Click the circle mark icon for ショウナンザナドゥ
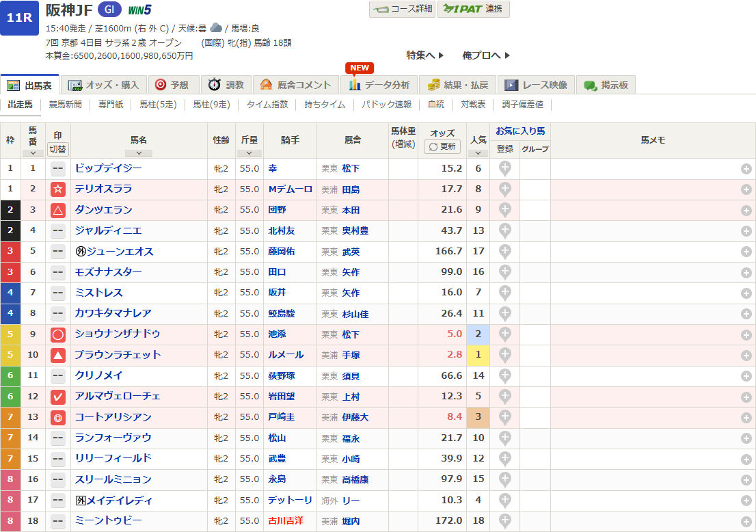The height and width of the screenshot is (532, 756). 58,334
